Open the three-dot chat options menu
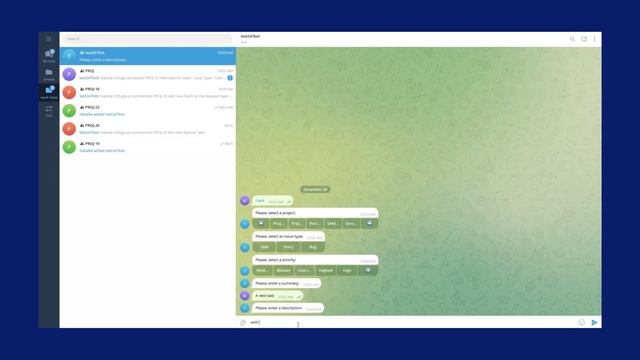 (x=594, y=39)
